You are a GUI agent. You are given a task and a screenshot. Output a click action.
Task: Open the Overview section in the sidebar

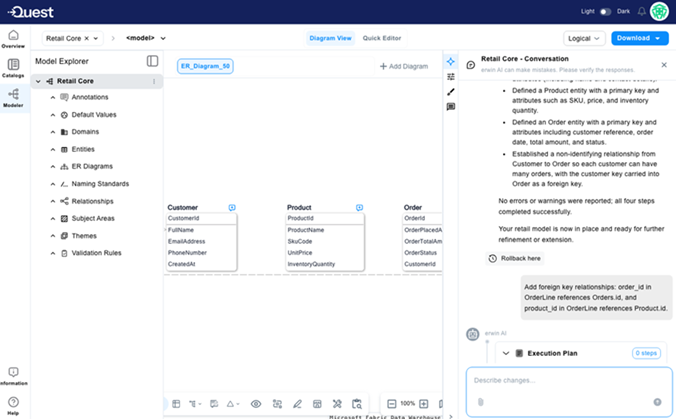tap(13, 39)
